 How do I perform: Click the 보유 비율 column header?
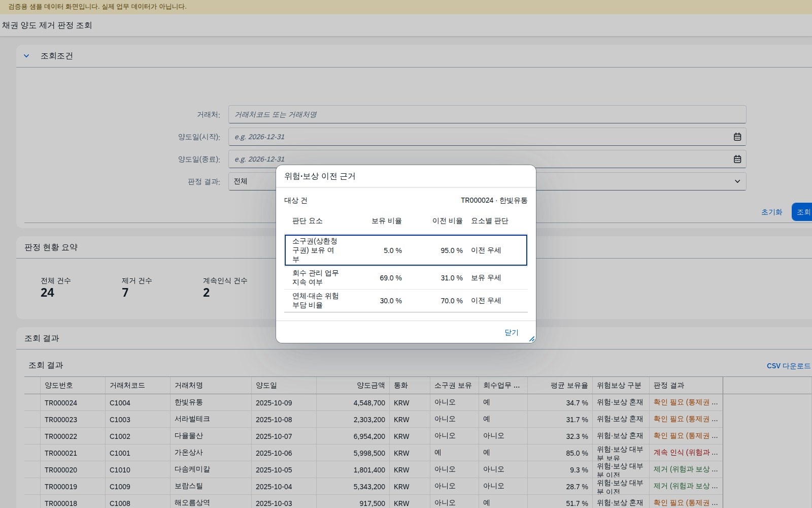click(387, 221)
